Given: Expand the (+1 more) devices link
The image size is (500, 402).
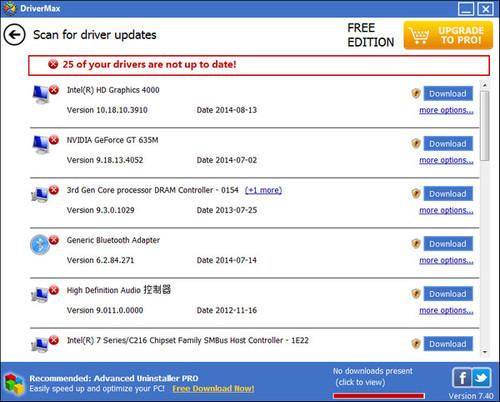Looking at the screenshot, I should 263,190.
